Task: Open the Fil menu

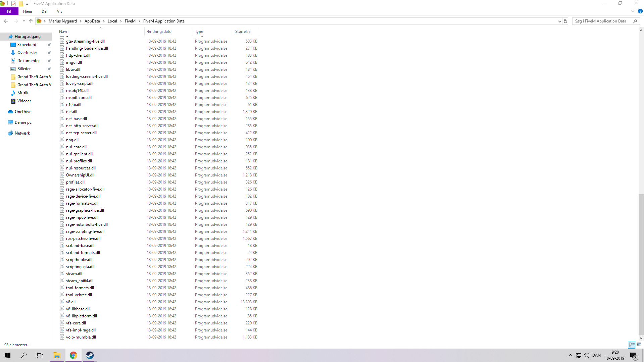Action: point(9,11)
